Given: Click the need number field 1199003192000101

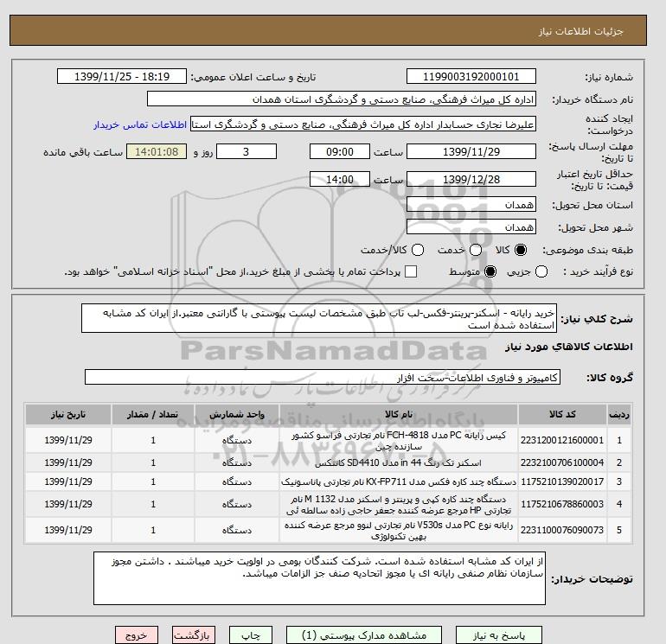Looking at the screenshot, I should click(471, 76).
